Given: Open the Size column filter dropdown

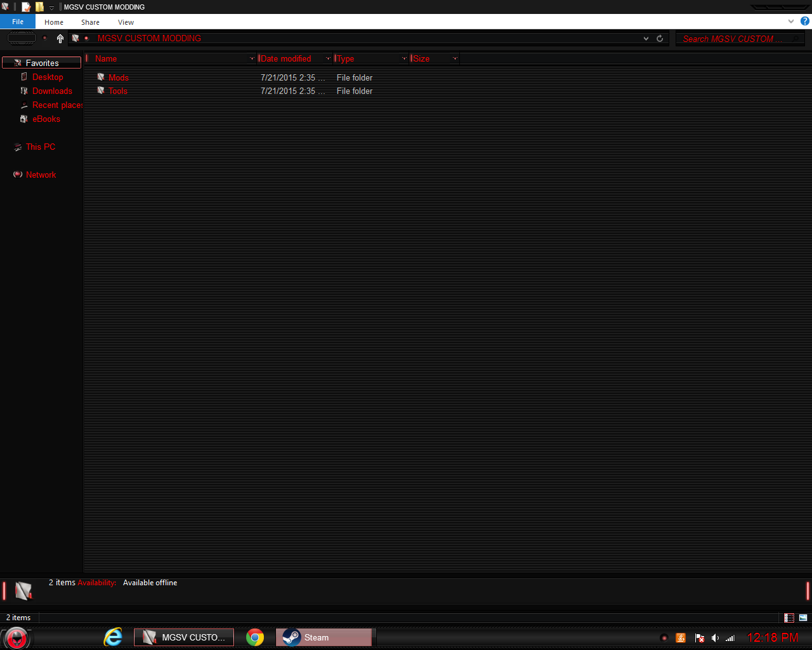Looking at the screenshot, I should [x=455, y=58].
